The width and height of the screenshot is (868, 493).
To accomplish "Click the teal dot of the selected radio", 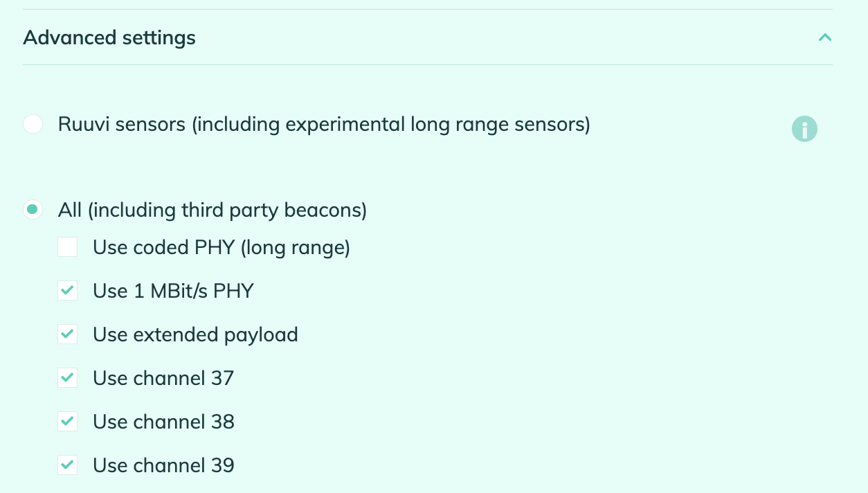I will click(33, 209).
